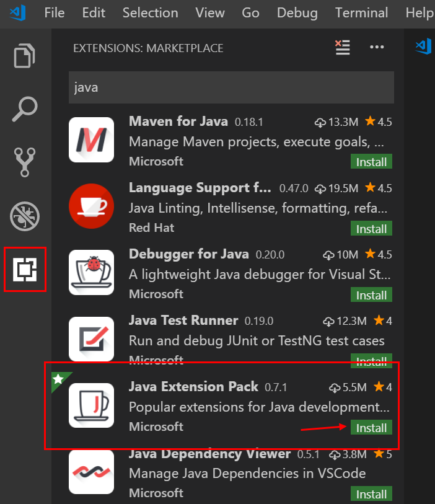The image size is (435, 504).
Task: Select the Java Extension Pack title
Action: [x=193, y=387]
